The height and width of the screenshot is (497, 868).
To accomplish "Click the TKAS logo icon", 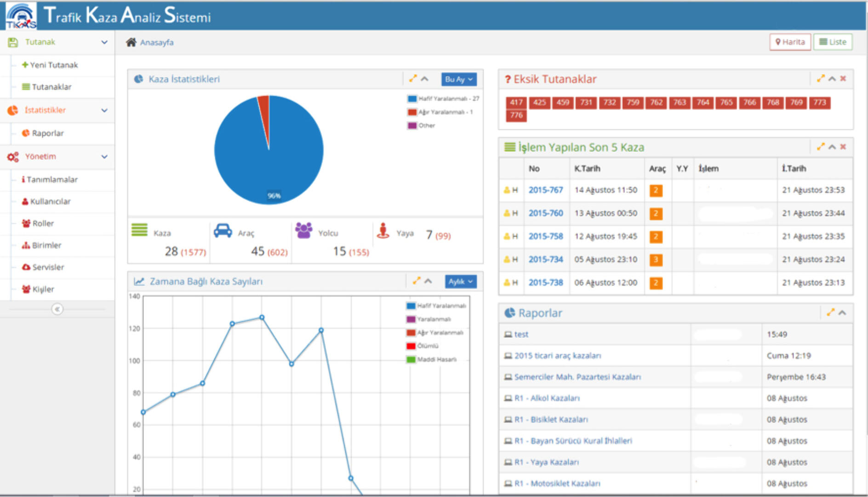I will click(21, 16).
